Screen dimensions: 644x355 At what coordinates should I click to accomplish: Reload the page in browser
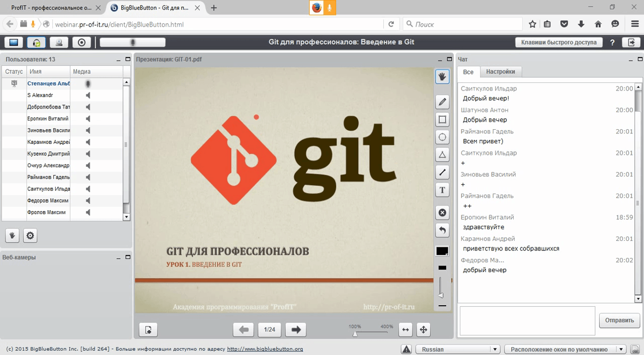[391, 24]
